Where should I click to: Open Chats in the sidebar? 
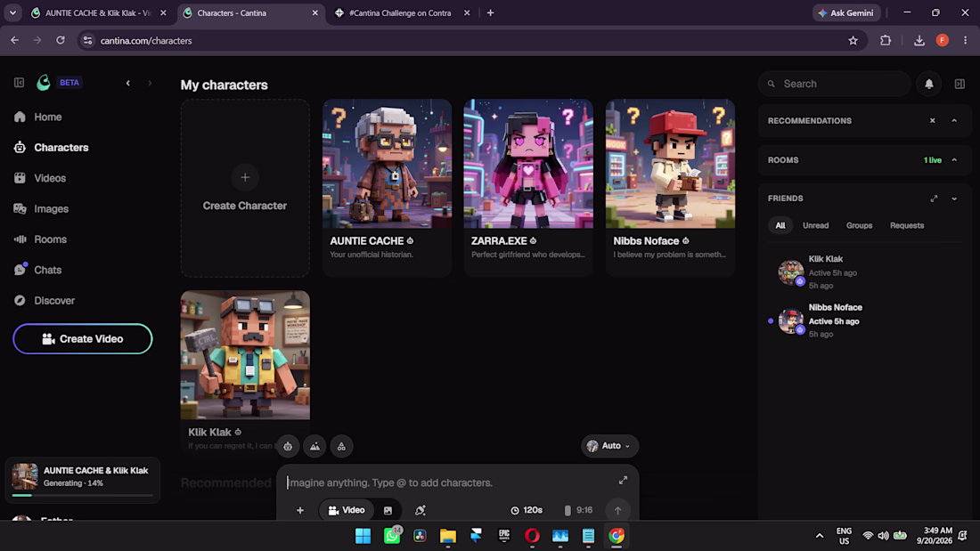47,270
